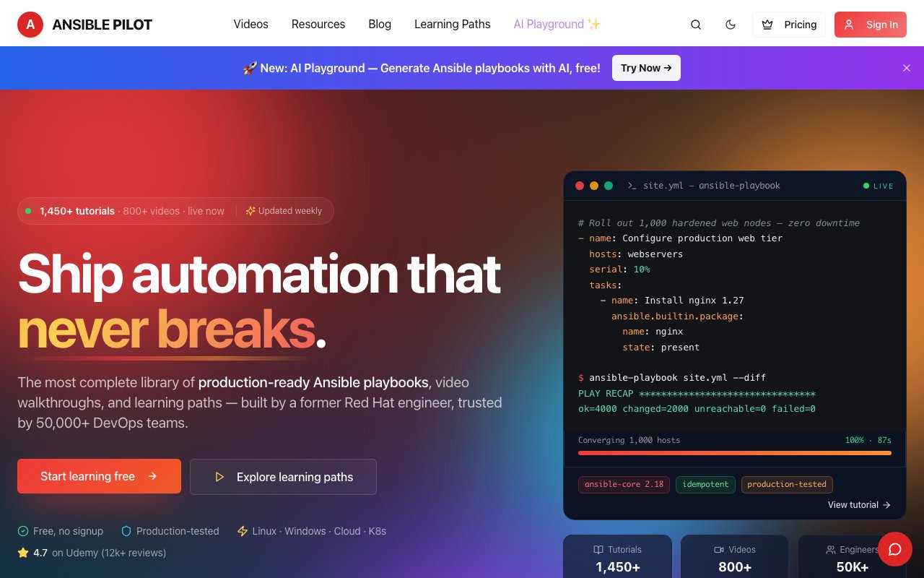Click the ansible.builtin.package line
This screenshot has height=578, width=924.
click(677, 316)
